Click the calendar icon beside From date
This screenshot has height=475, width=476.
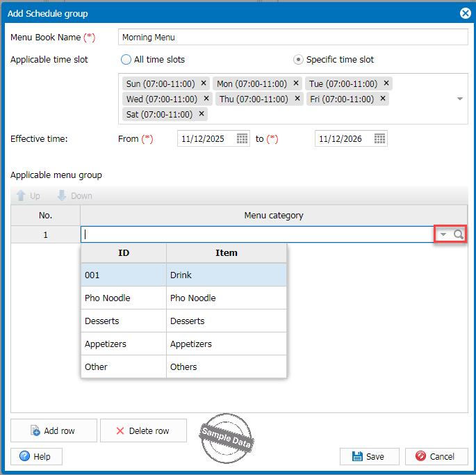[x=242, y=139]
